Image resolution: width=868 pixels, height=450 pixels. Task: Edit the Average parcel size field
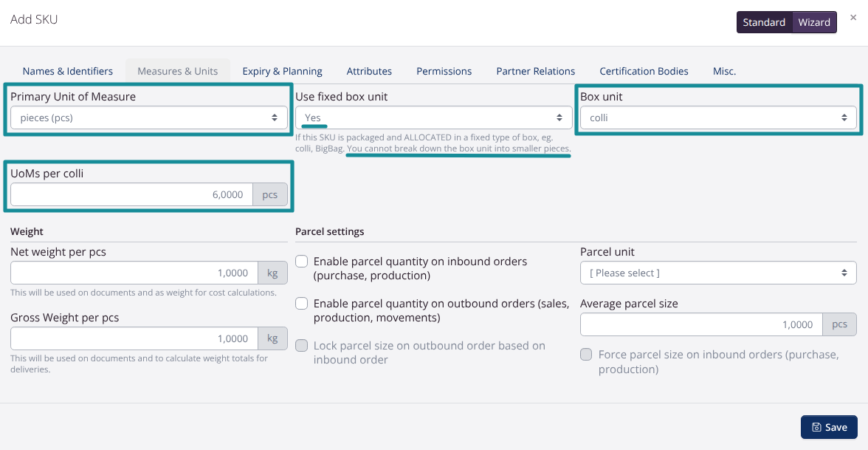coord(700,324)
